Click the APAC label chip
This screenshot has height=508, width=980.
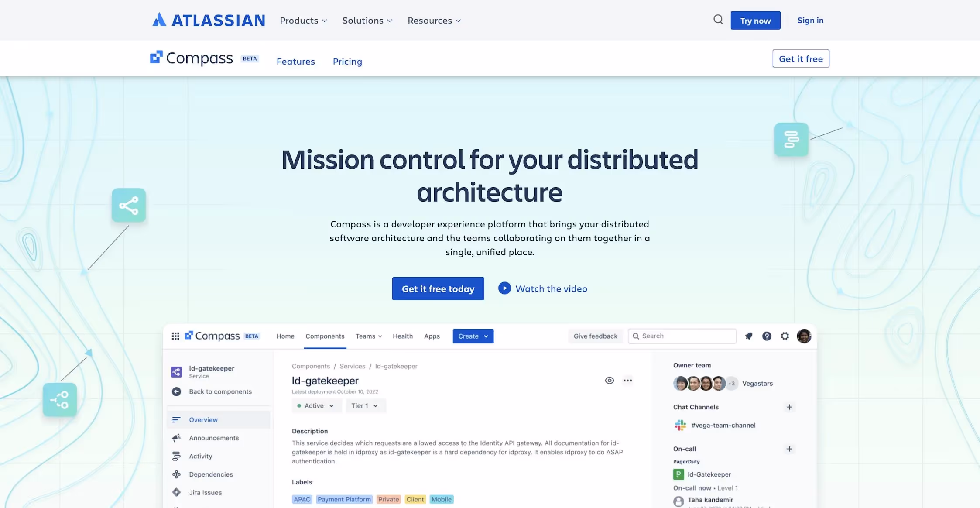[302, 499]
